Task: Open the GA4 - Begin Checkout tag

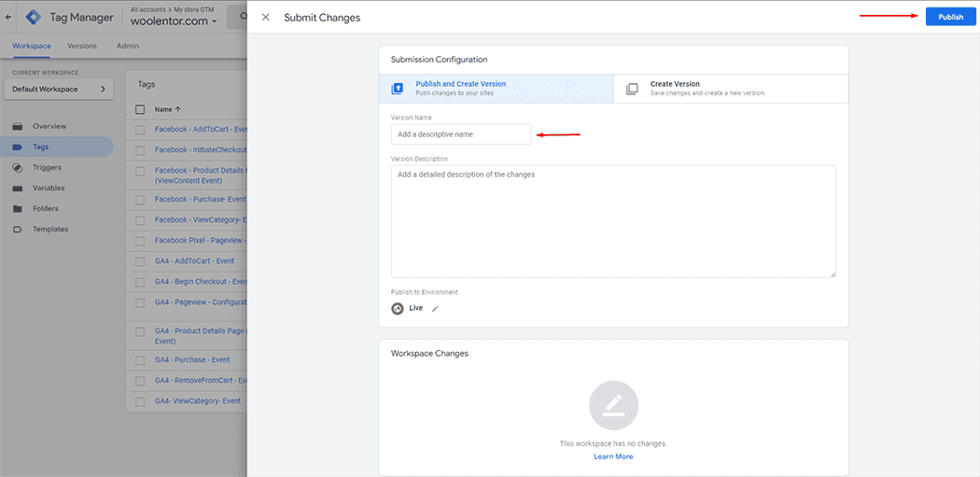Action: pos(201,281)
